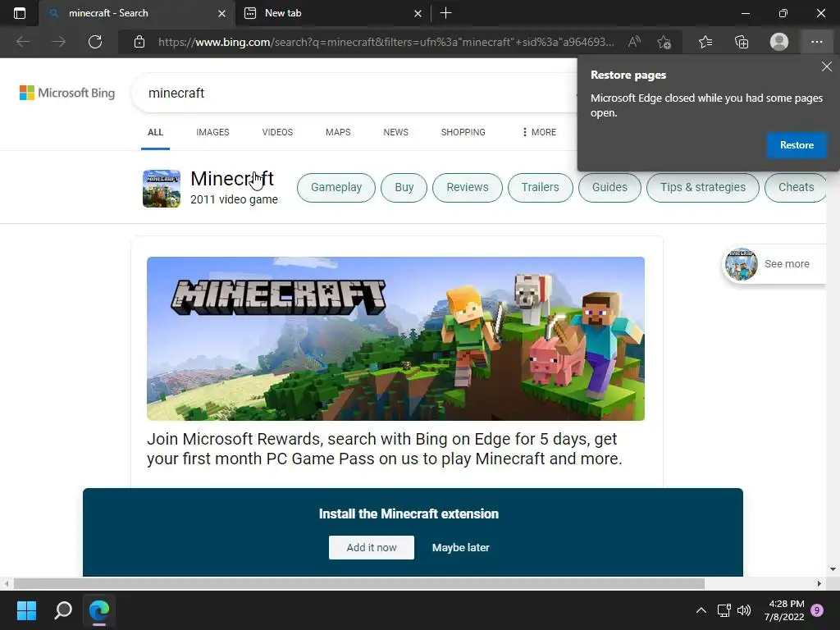The height and width of the screenshot is (630, 840).
Task: Click the Cheats filter chip
Action: pyautogui.click(x=796, y=188)
